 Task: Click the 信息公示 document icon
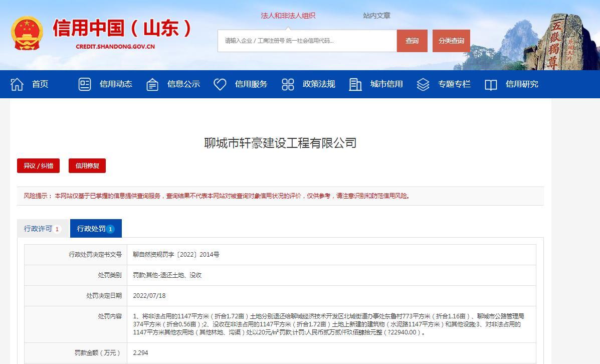tap(152, 85)
